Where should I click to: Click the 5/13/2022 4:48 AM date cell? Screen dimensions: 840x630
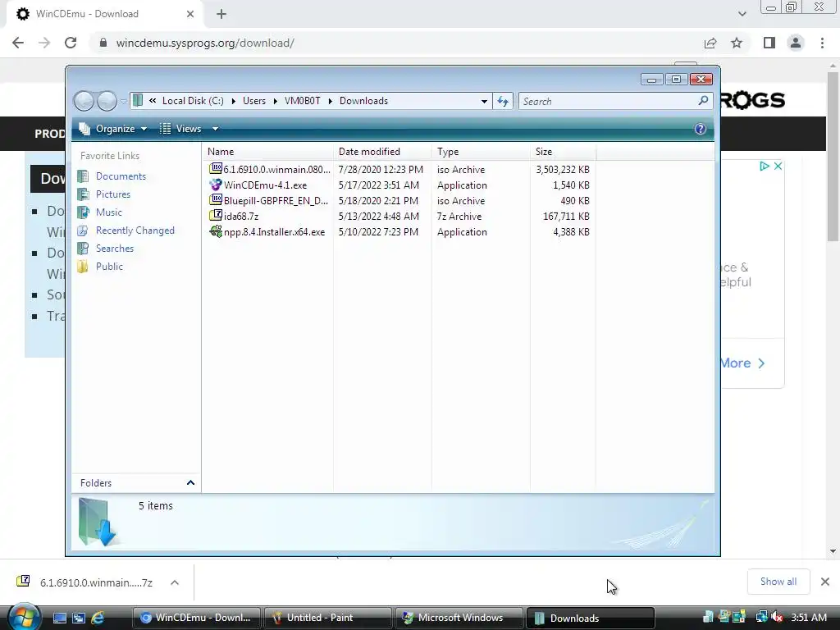click(378, 216)
